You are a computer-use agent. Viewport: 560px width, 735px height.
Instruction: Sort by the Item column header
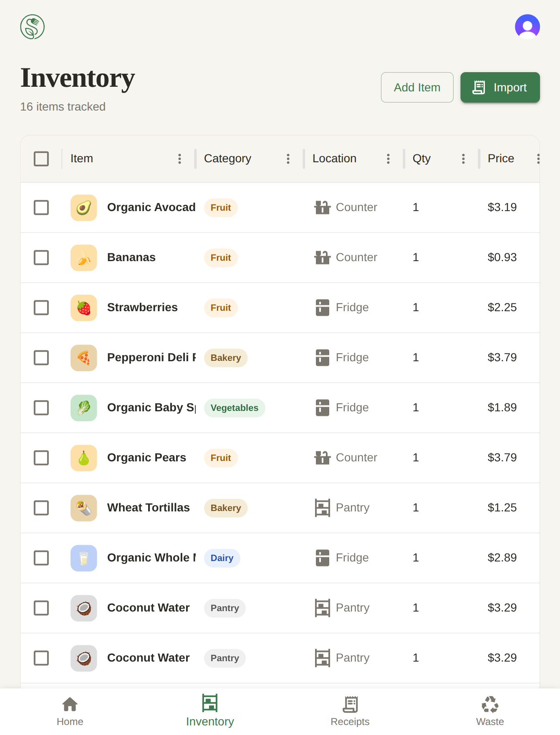[x=82, y=159]
